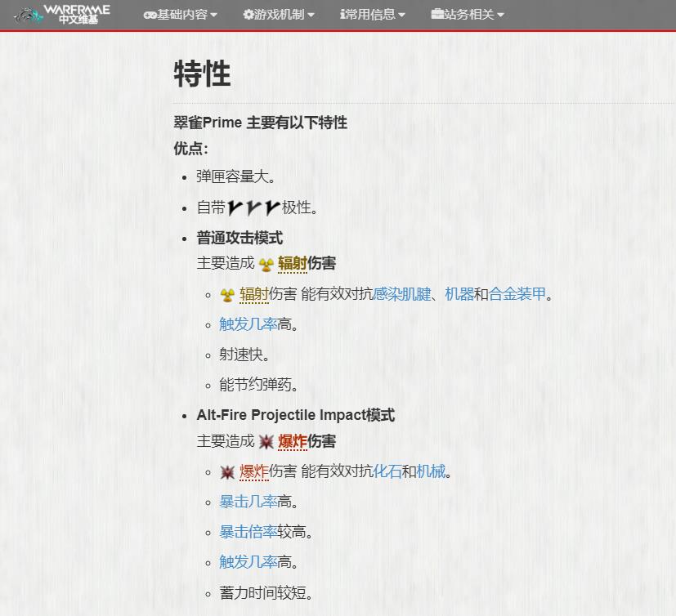Image resolution: width=676 pixels, height=616 pixels.
Task: Open the 站务相关 dropdown menu
Action: [468, 15]
